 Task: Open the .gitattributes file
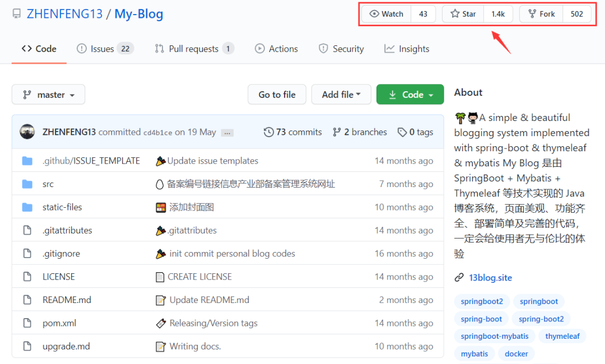[67, 230]
